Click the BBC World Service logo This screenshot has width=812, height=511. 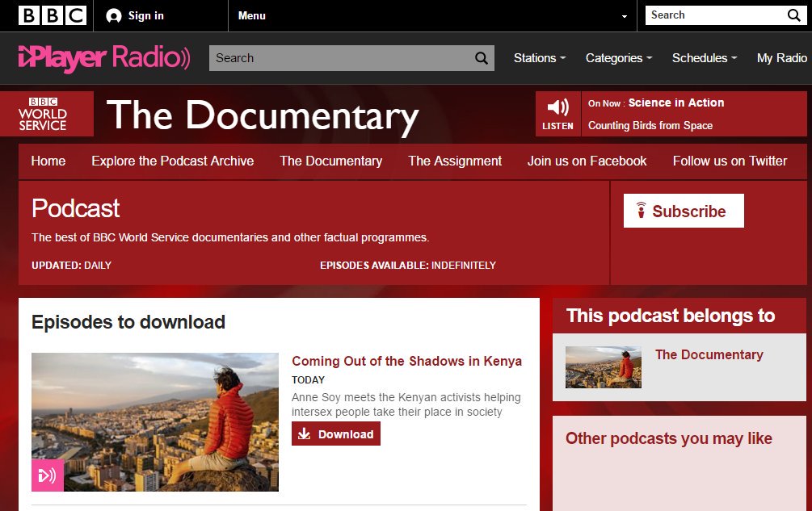pyautogui.click(x=43, y=115)
